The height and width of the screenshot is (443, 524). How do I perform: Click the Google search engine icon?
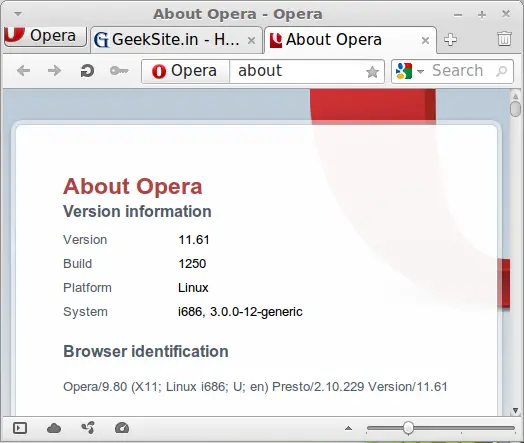click(x=404, y=71)
